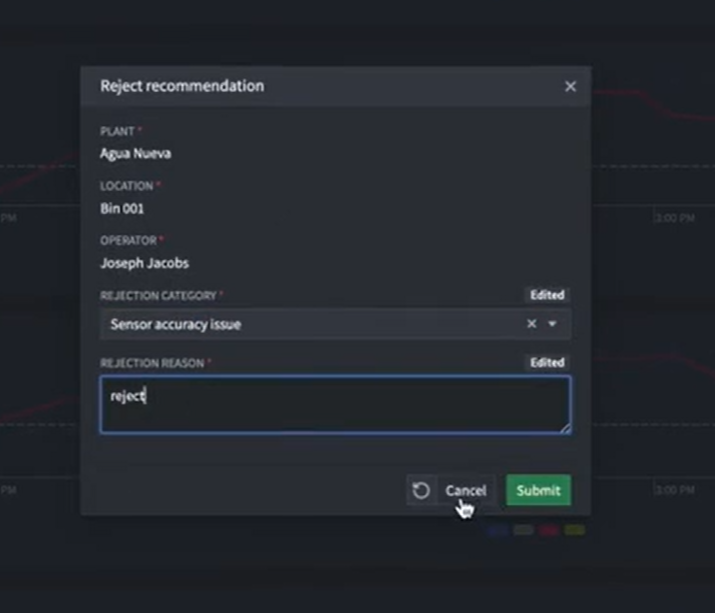
Task: Click the Reject recommendation title bar
Action: (336, 86)
